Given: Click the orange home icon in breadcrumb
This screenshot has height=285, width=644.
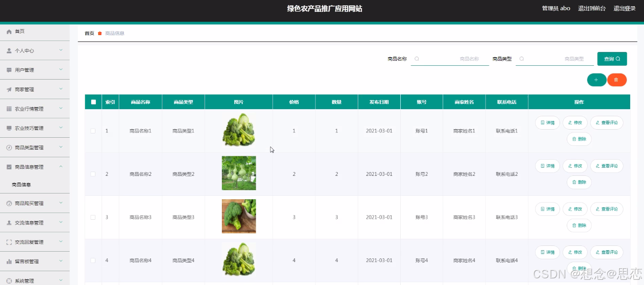Looking at the screenshot, I should [100, 33].
